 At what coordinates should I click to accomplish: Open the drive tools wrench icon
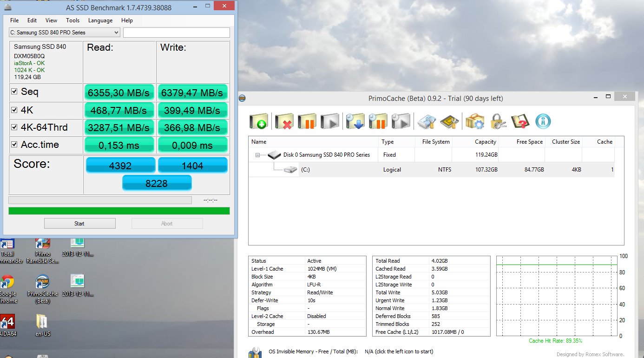pos(426,121)
